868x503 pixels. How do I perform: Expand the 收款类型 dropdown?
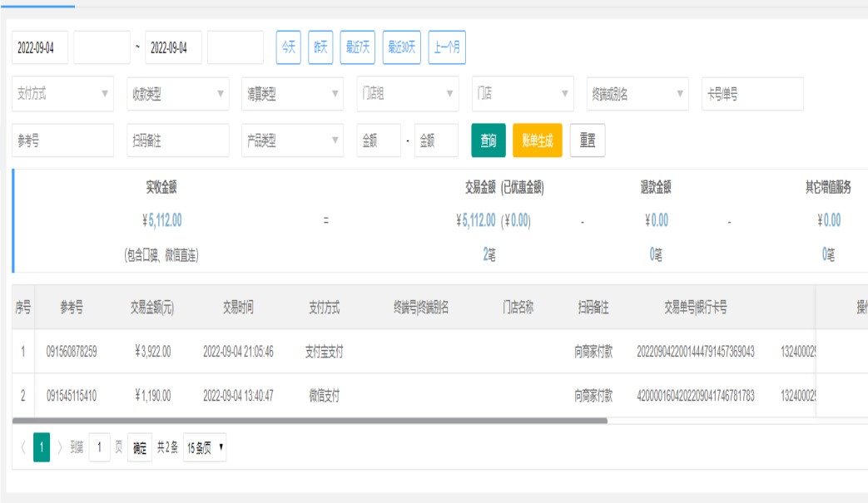pyautogui.click(x=177, y=94)
